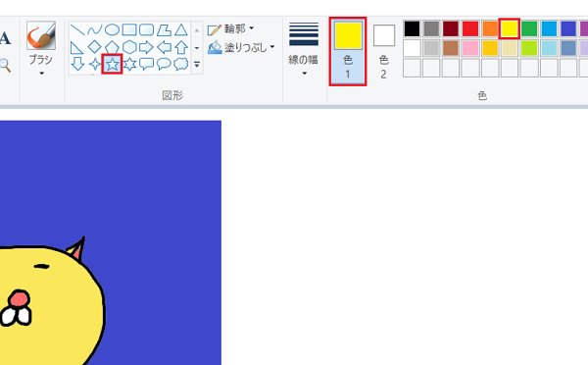Select the cloud callout shape
Image resolution: width=588 pixels, height=365 pixels.
181,64
